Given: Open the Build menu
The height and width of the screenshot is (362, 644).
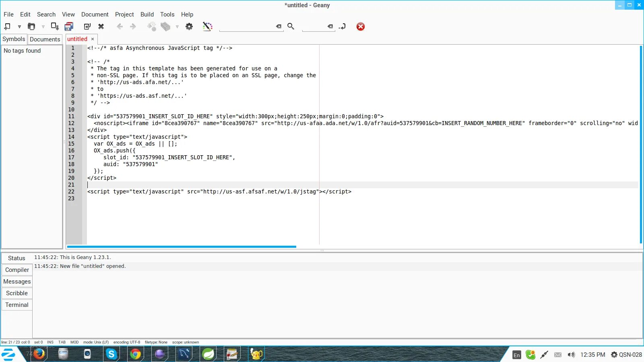Looking at the screenshot, I should (147, 14).
